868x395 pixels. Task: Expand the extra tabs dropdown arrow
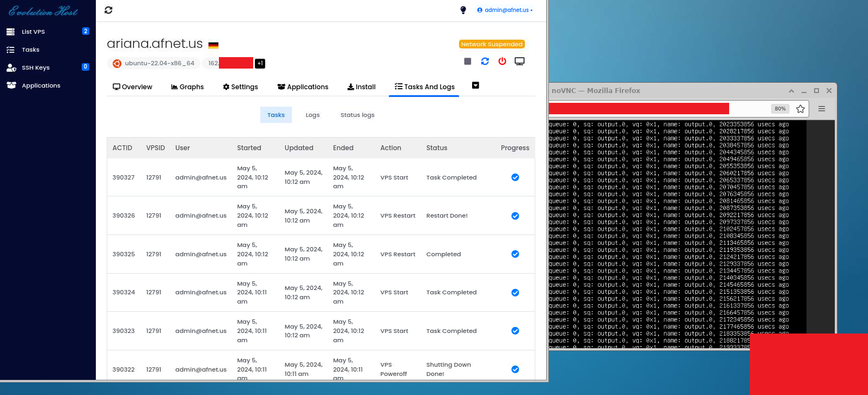(x=475, y=85)
